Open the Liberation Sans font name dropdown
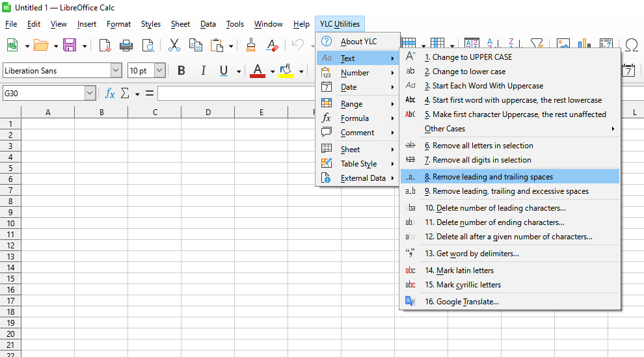This screenshot has width=644, height=357. (x=116, y=70)
